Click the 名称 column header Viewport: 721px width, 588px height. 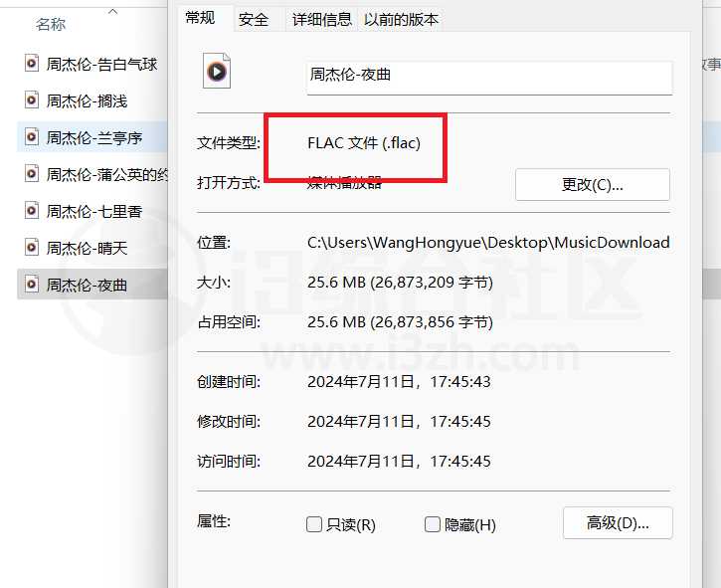point(51,24)
